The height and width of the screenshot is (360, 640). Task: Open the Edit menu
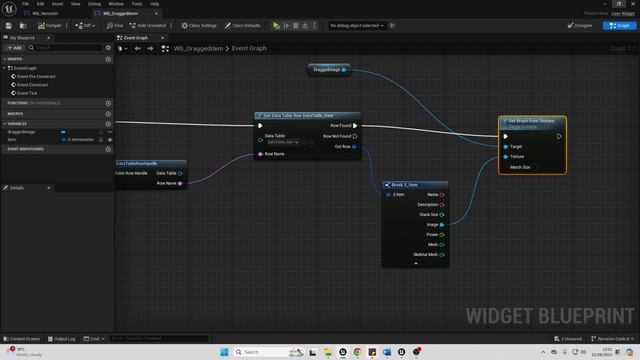pyautogui.click(x=40, y=4)
